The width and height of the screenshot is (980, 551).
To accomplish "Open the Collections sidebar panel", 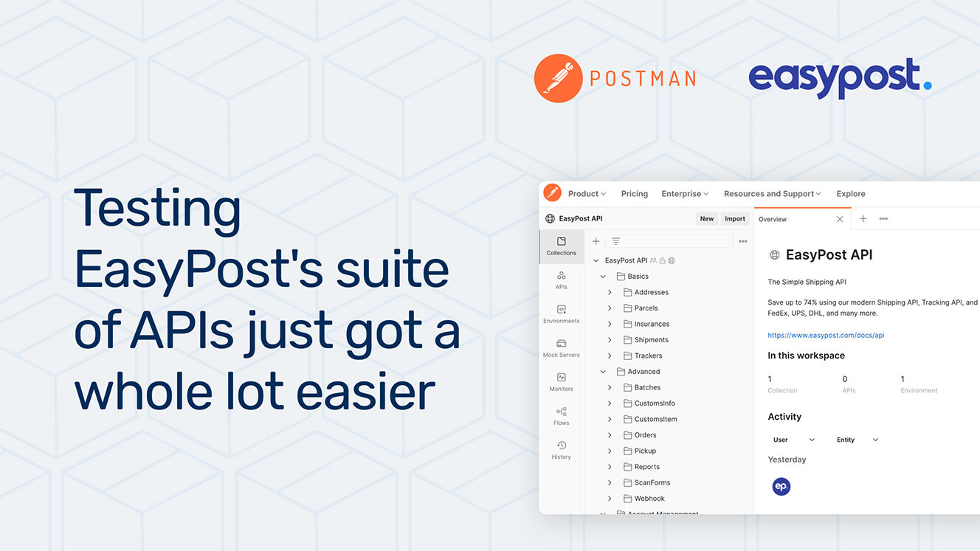I will [562, 246].
